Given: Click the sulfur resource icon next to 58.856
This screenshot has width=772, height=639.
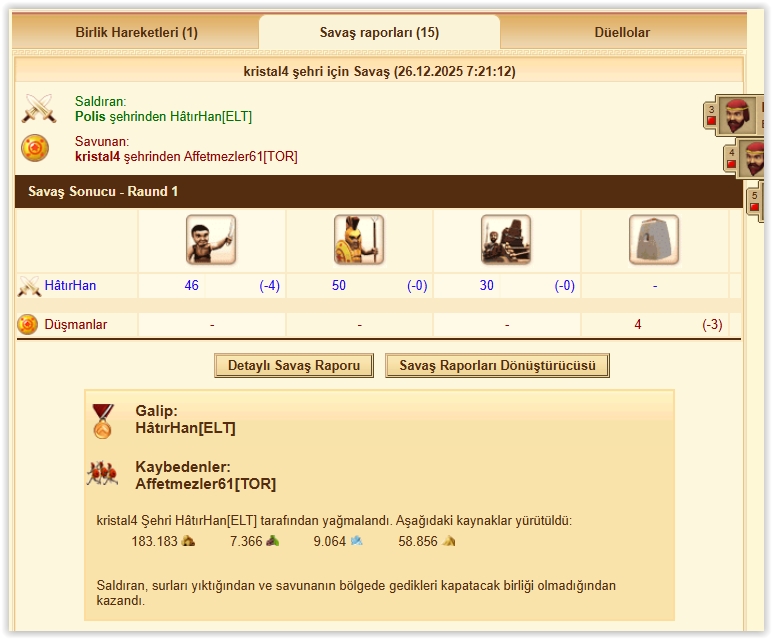Looking at the screenshot, I should (449, 541).
